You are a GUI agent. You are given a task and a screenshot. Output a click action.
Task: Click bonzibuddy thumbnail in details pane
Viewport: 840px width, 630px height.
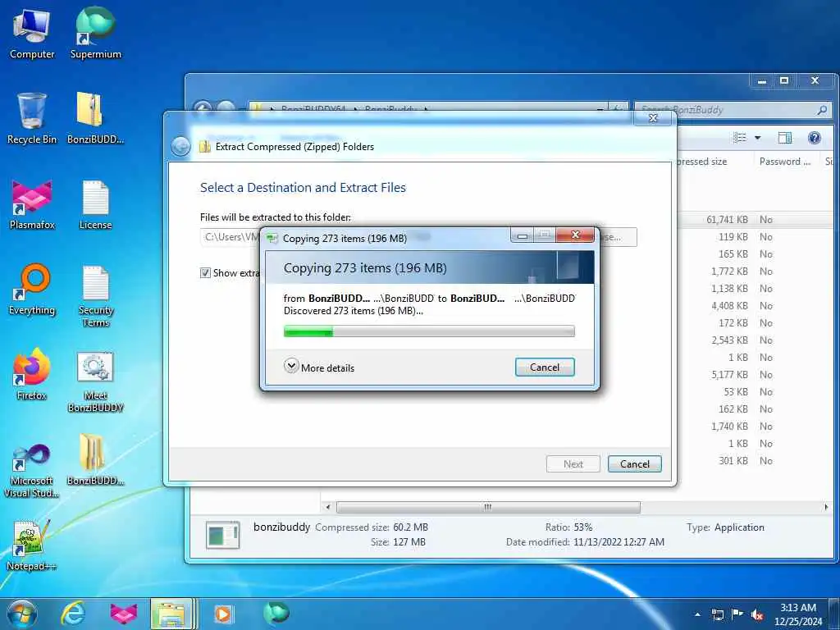click(223, 535)
